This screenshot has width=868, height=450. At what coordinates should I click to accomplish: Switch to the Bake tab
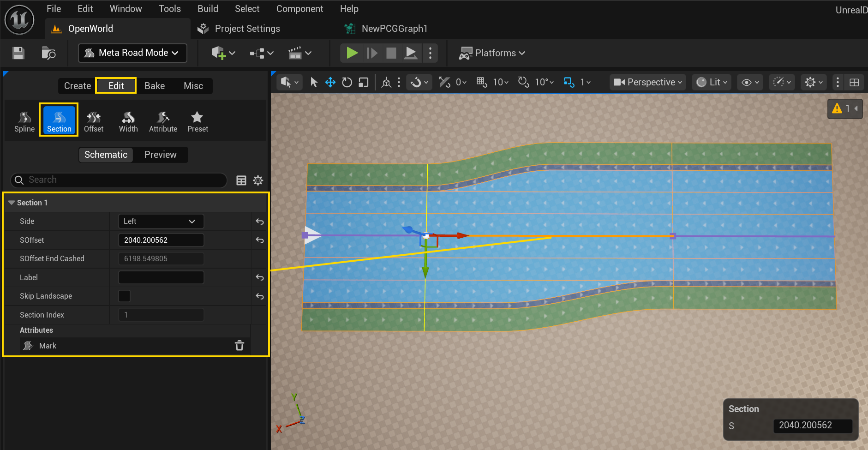(155, 86)
